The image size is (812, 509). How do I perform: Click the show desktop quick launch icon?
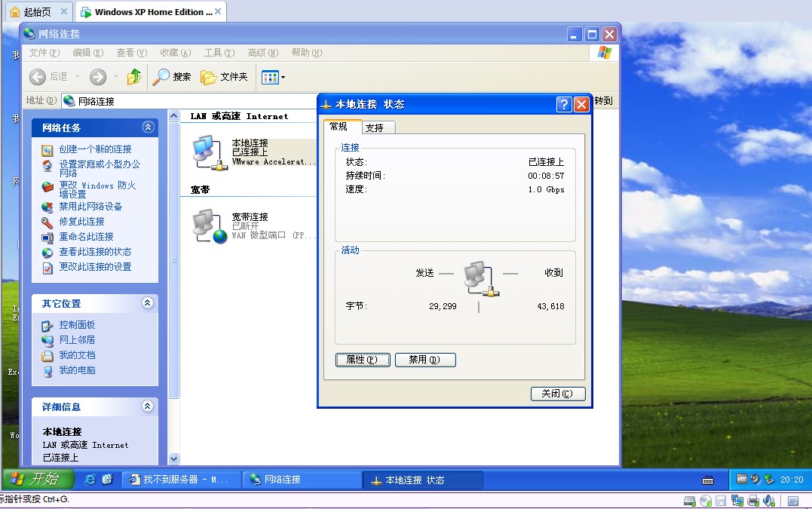tap(107, 480)
